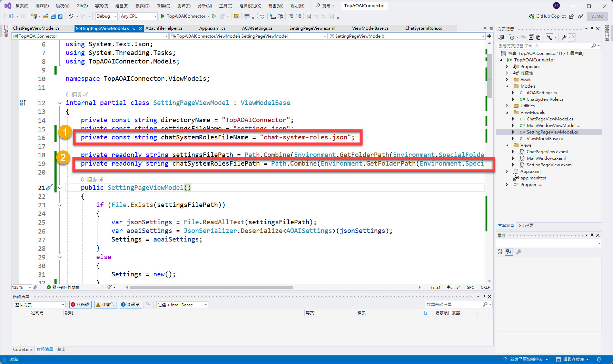This screenshot has width=613, height=364.
Task: Click the editor scrollbar down arrow
Action: (x=489, y=282)
